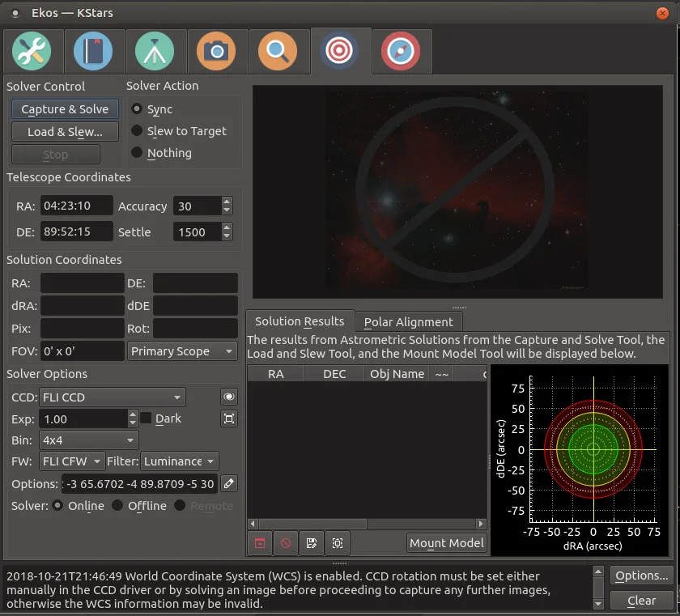The width and height of the screenshot is (680, 616).
Task: Click the Capture & Solve button
Action: pyautogui.click(x=65, y=109)
